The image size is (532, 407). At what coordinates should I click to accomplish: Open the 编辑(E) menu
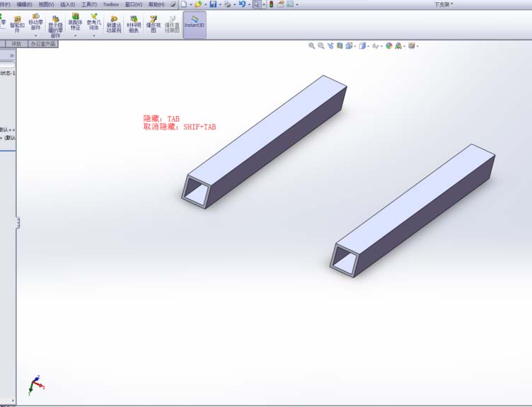[x=24, y=4]
